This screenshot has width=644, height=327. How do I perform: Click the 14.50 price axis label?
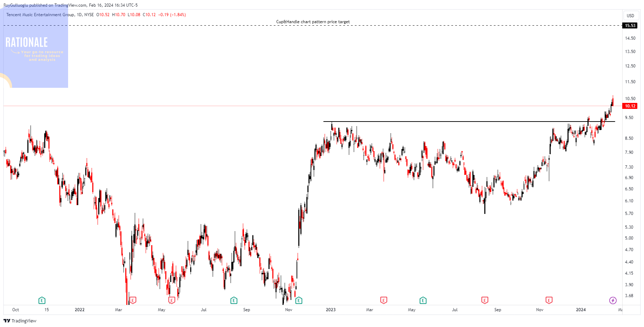point(630,38)
